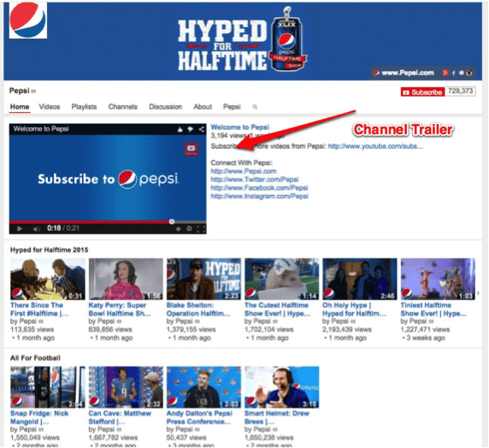Viewport: 489px width, 448px height.
Task: Click the video progress bar scrubber
Action: (x=172, y=221)
